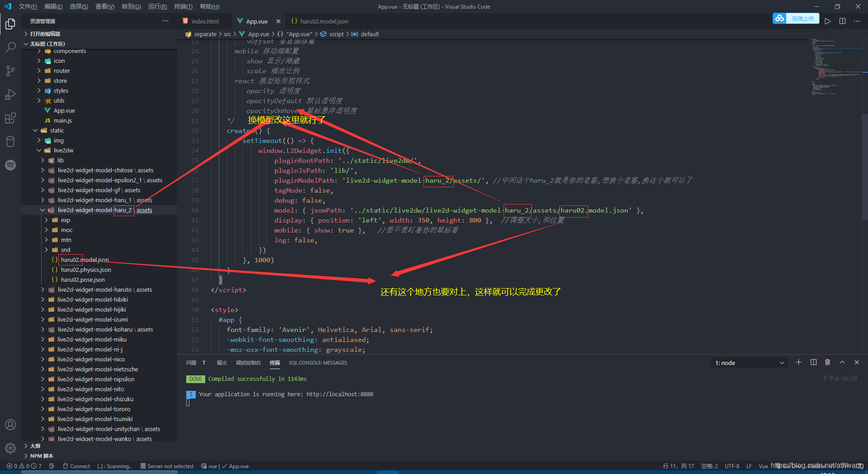Split the terminal panel

tap(813, 362)
